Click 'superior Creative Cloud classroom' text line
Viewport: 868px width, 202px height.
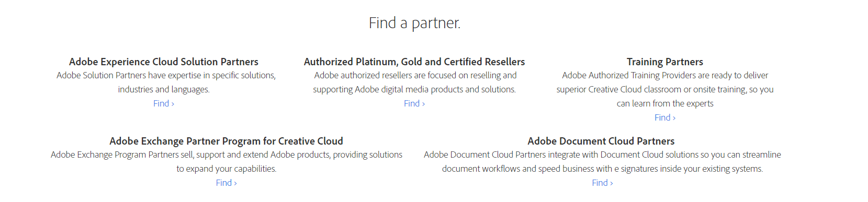665,89
